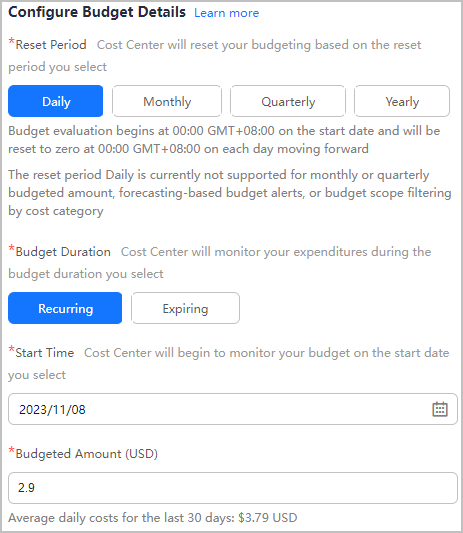Choose the Expiring budget duration
Image resolution: width=463 pixels, height=533 pixels.
pyautogui.click(x=185, y=308)
